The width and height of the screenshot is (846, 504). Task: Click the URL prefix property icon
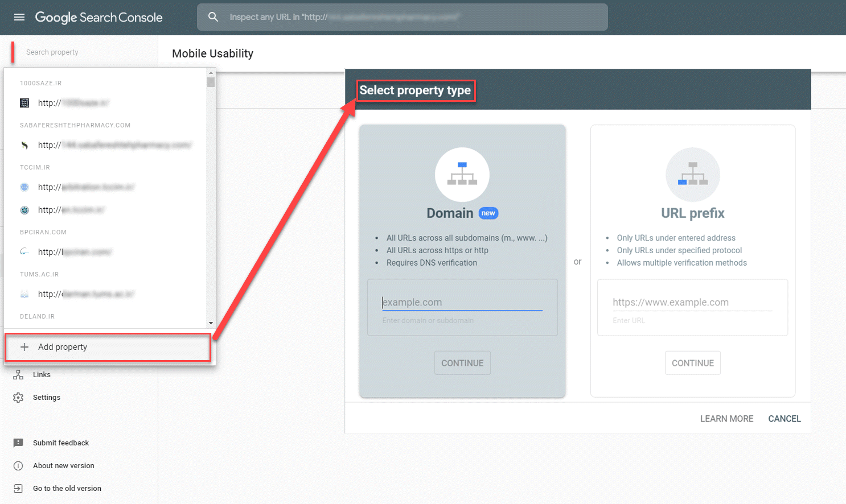point(692,175)
